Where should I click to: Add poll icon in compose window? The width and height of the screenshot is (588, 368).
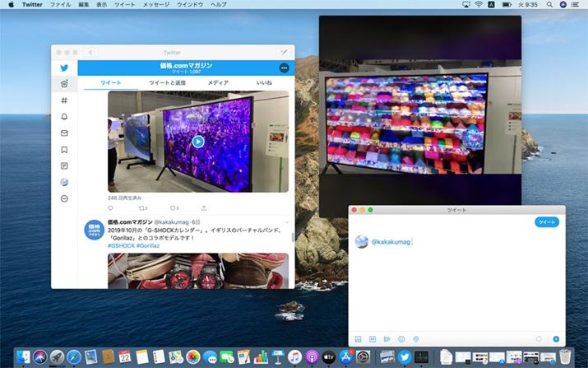387,339
